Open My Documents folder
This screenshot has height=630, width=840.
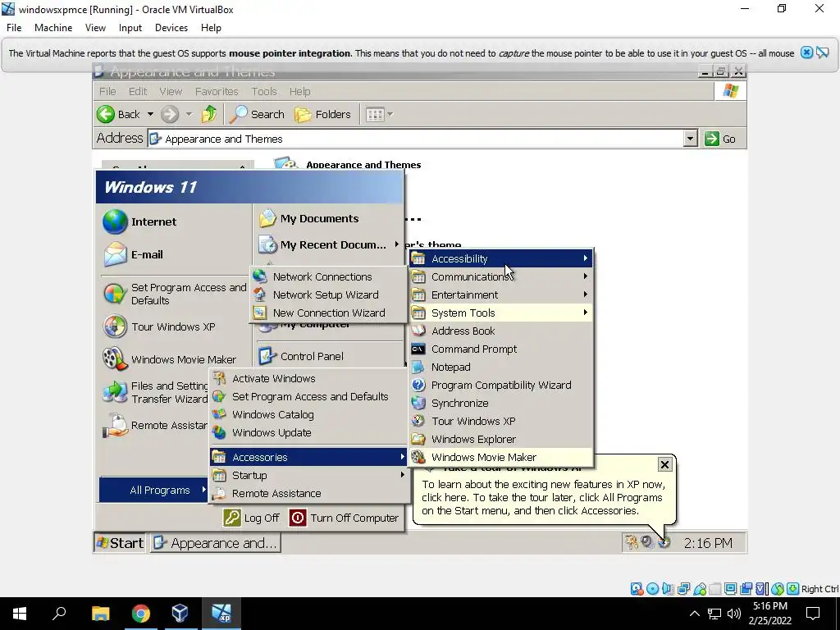coord(308,218)
